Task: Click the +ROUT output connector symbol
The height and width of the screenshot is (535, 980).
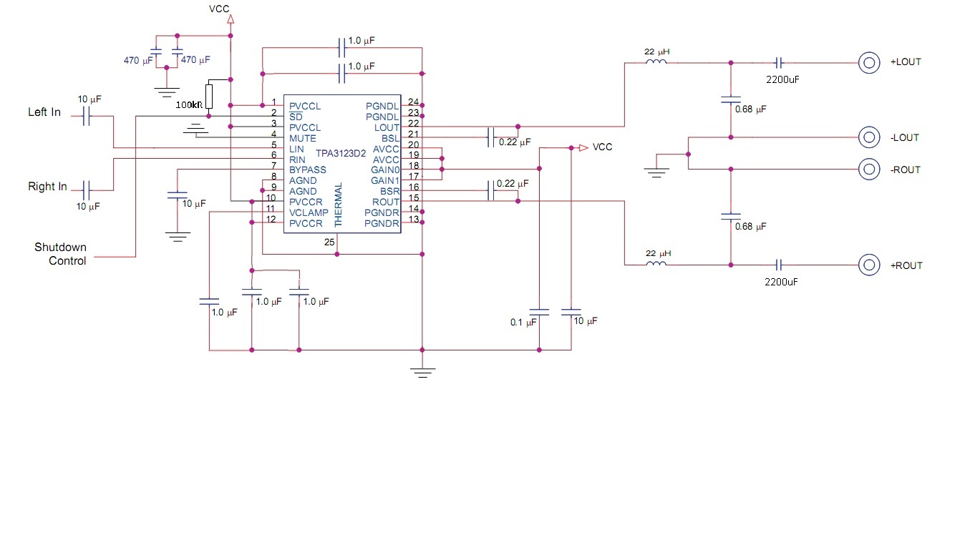Action: click(869, 265)
